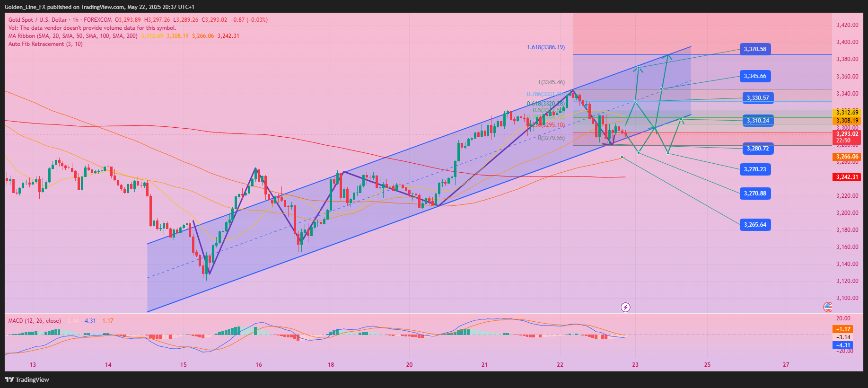Click the MACD (12, 26, close) legend

(x=35, y=321)
